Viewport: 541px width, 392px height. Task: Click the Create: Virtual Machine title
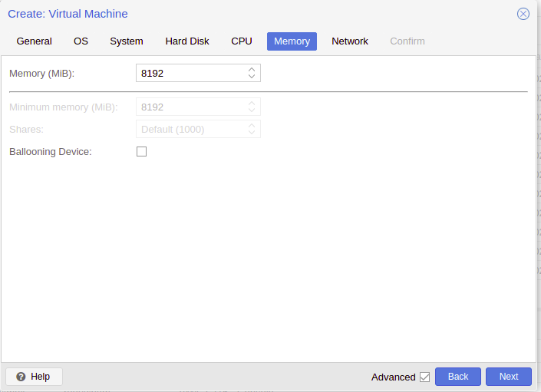68,14
